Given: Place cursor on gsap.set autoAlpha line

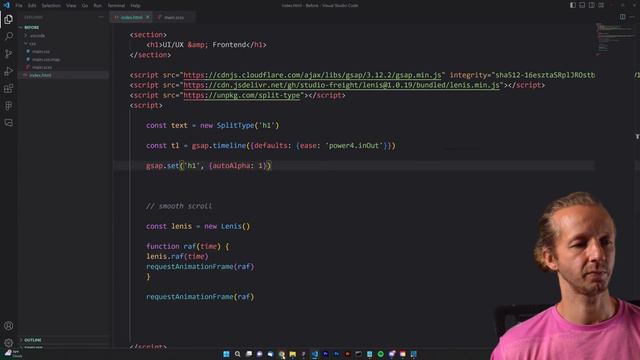Looking at the screenshot, I should point(208,166).
